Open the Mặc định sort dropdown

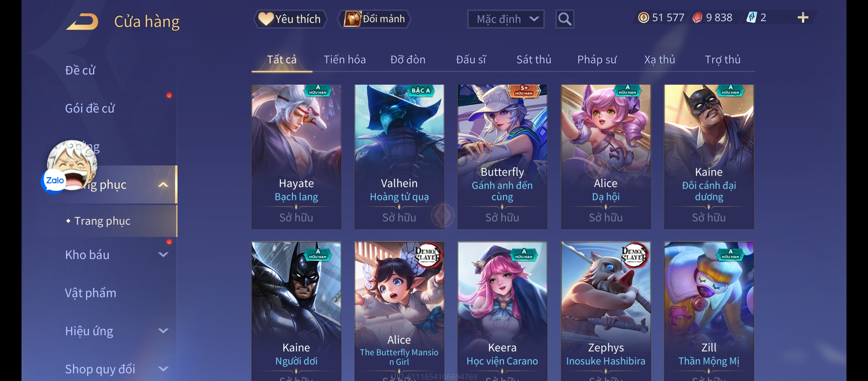pyautogui.click(x=506, y=19)
